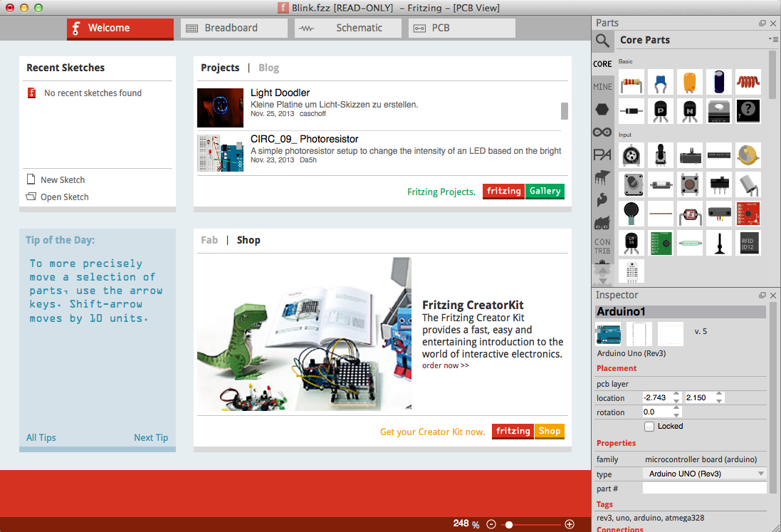Select the DHT humidity sensor part

point(631,271)
